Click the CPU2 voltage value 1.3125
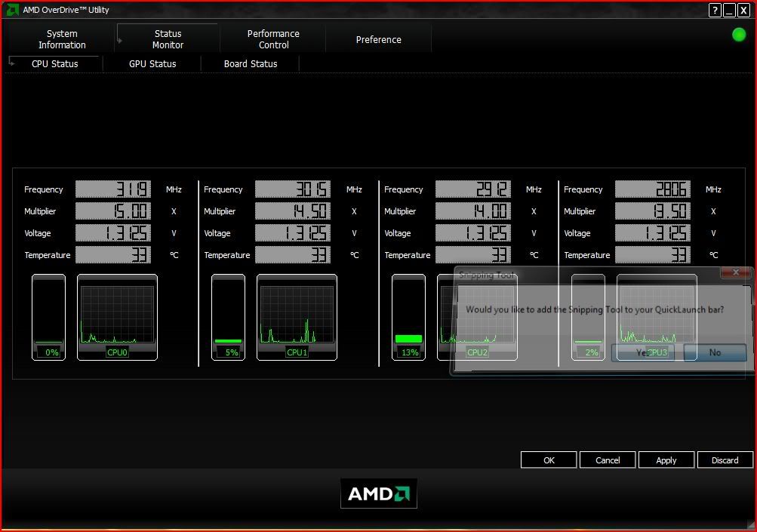Screen dimensions: 757x532 coord(473,232)
